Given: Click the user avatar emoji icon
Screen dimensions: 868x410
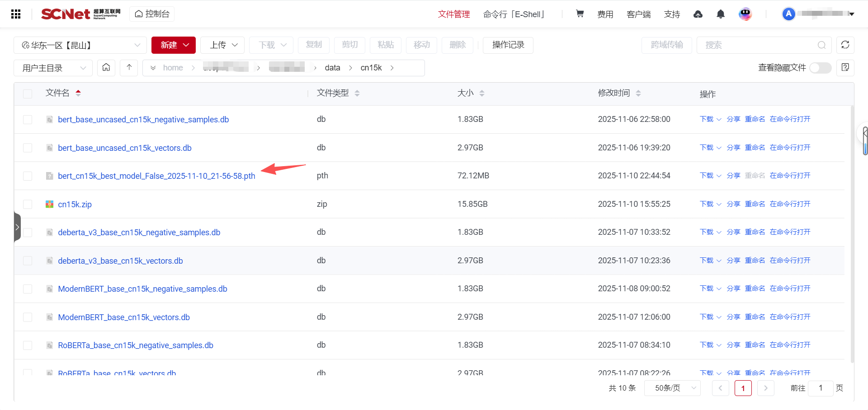Looking at the screenshot, I should [745, 14].
